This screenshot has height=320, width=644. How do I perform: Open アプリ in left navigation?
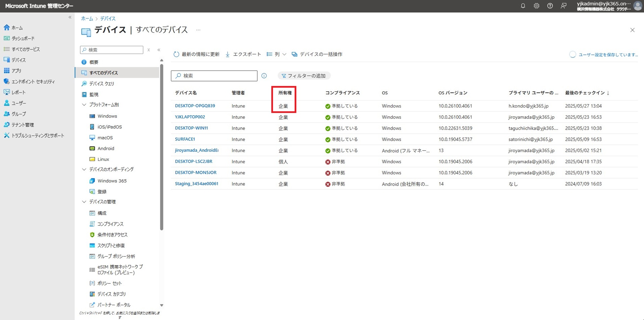coord(16,71)
